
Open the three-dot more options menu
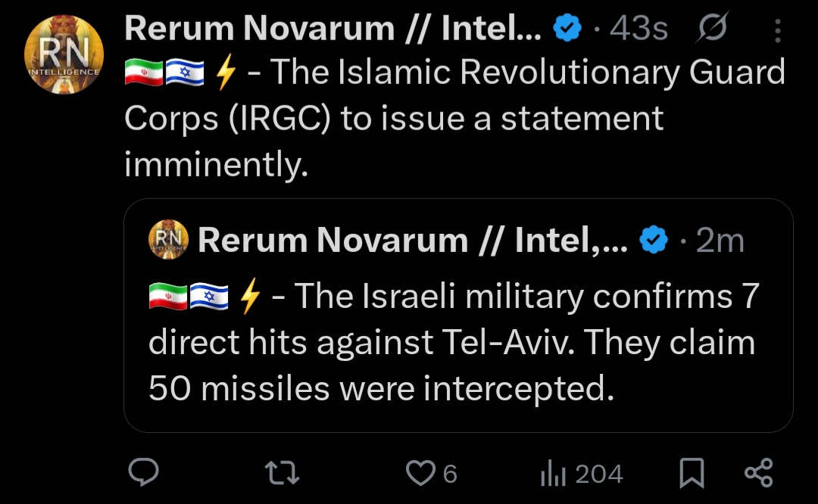[777, 30]
